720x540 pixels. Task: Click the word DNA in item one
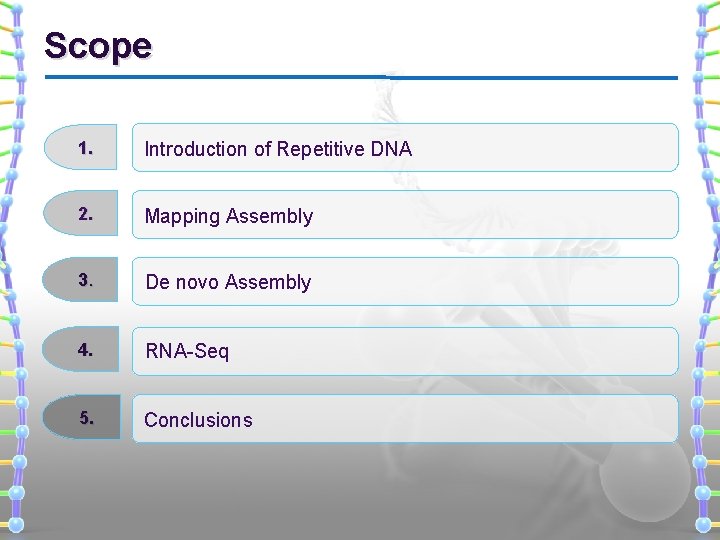(391, 149)
